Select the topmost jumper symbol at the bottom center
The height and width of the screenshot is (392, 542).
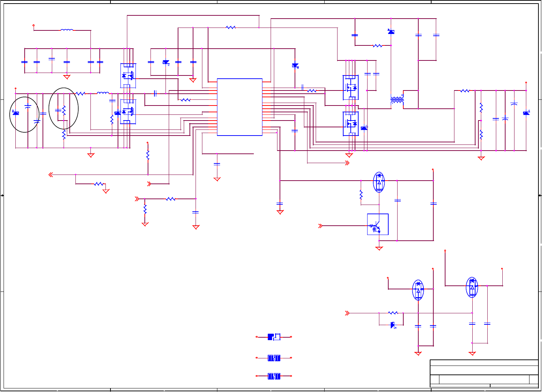[274, 337]
